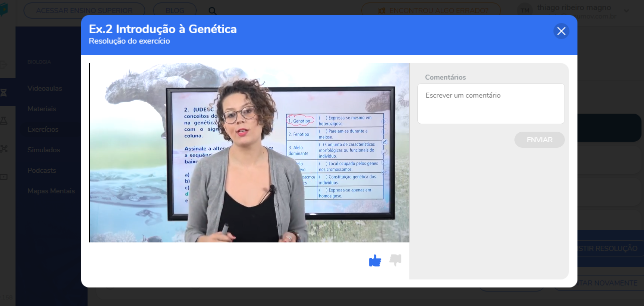Click ENCONTROU ALGO ERRADO button
The image size is (644, 306).
click(431, 11)
